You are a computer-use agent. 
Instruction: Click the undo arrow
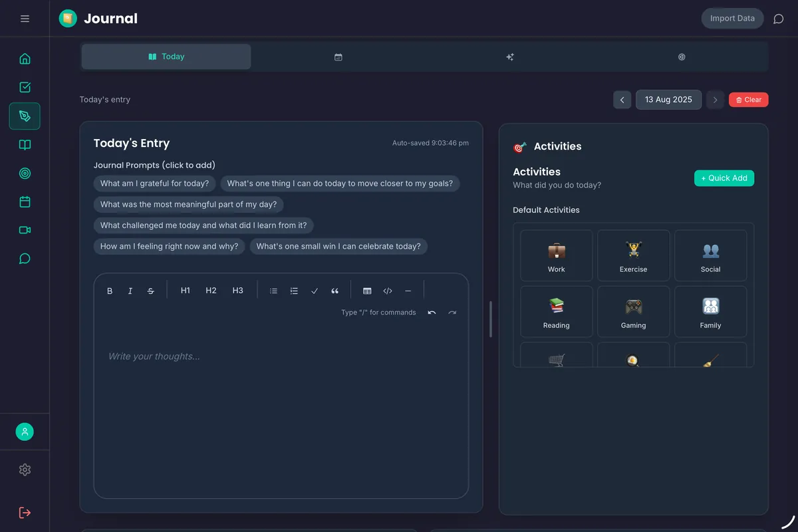coord(432,313)
